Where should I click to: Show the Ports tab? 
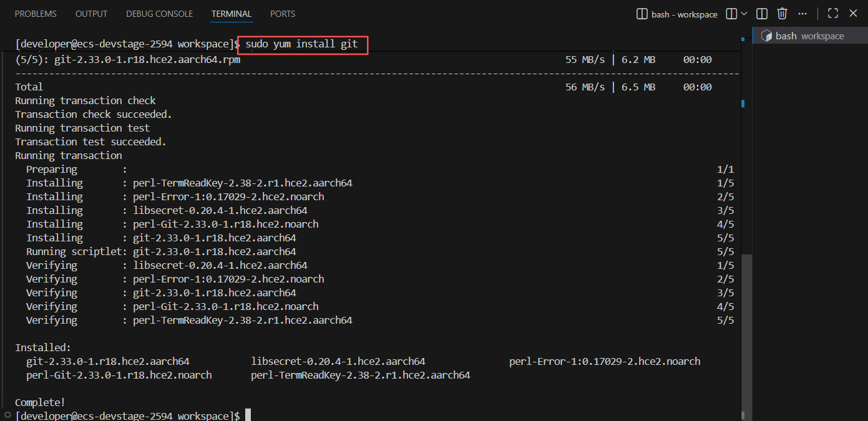coord(283,14)
